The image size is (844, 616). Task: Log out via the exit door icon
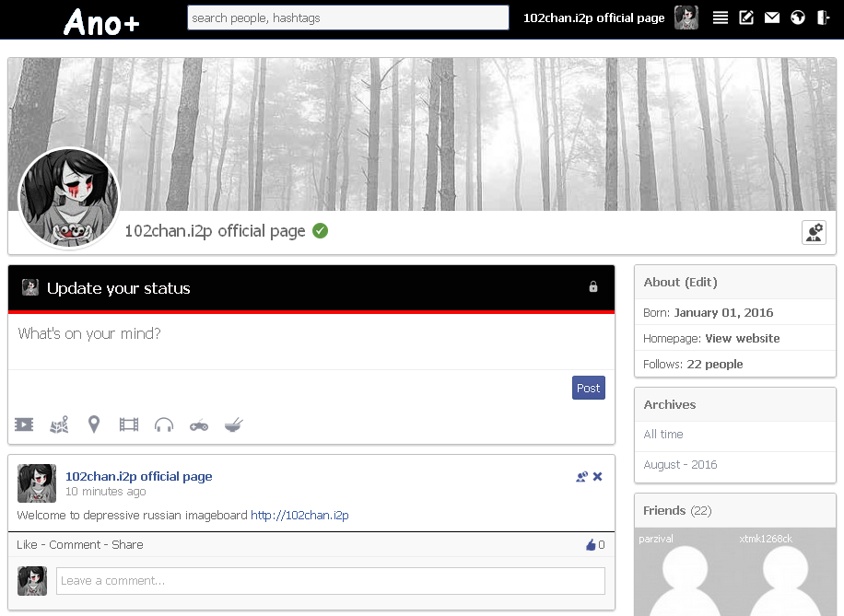point(823,17)
